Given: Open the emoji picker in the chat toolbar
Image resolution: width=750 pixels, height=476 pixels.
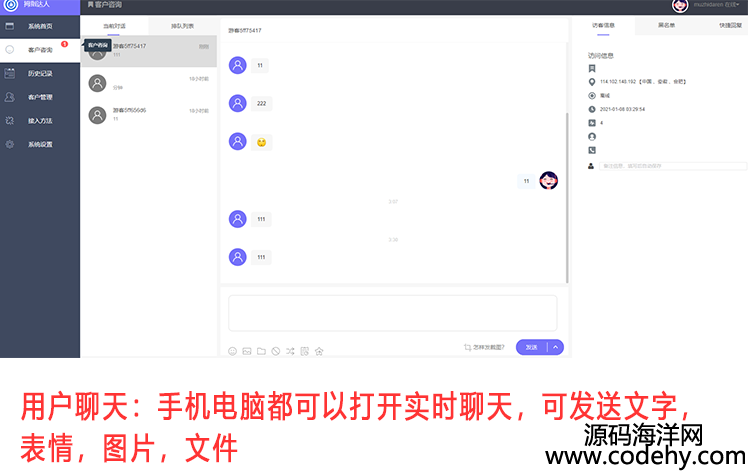Looking at the screenshot, I should click(232, 351).
